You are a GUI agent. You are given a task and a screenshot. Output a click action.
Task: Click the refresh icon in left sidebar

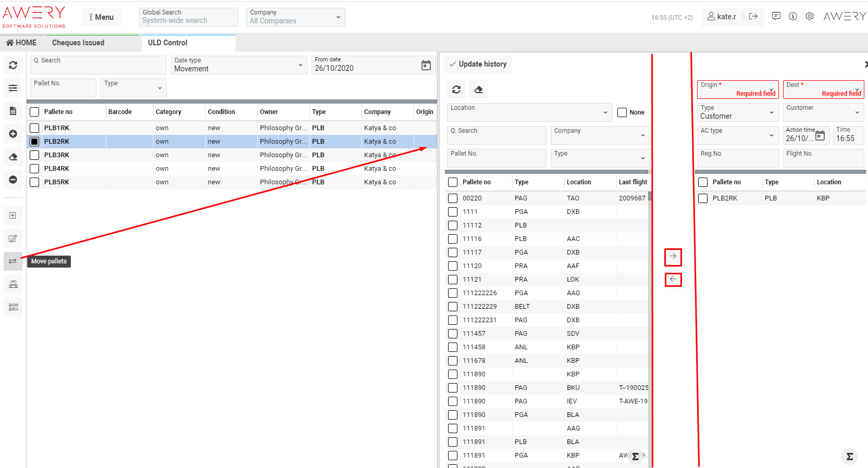click(13, 65)
